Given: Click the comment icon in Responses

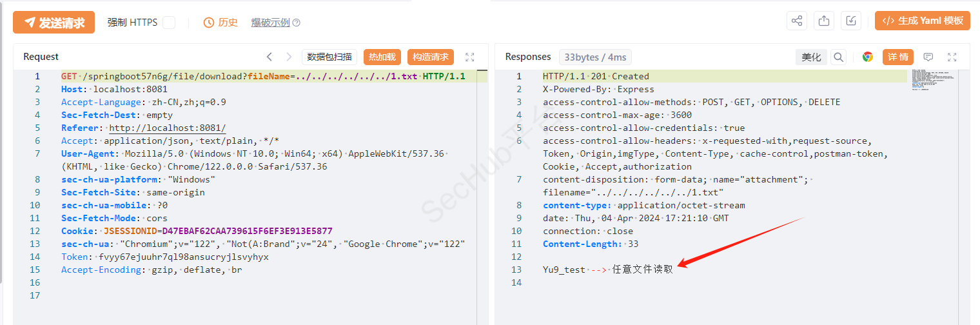Looking at the screenshot, I should 928,57.
